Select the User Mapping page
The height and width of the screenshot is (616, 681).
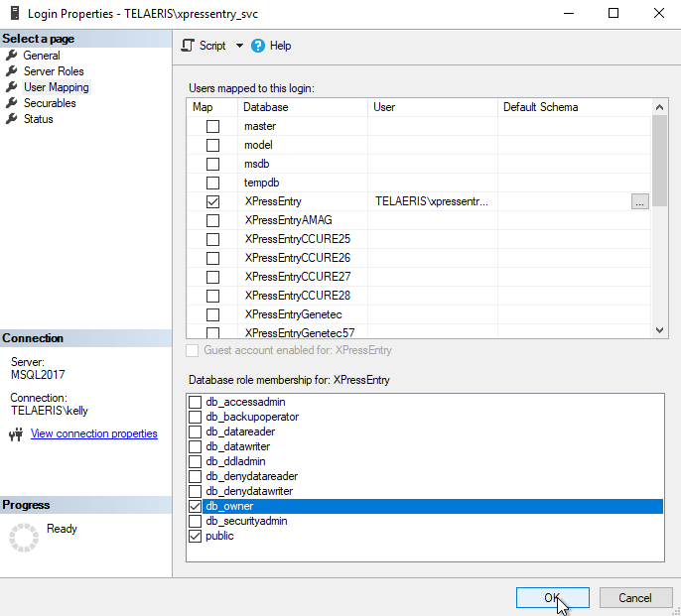pyautogui.click(x=56, y=87)
